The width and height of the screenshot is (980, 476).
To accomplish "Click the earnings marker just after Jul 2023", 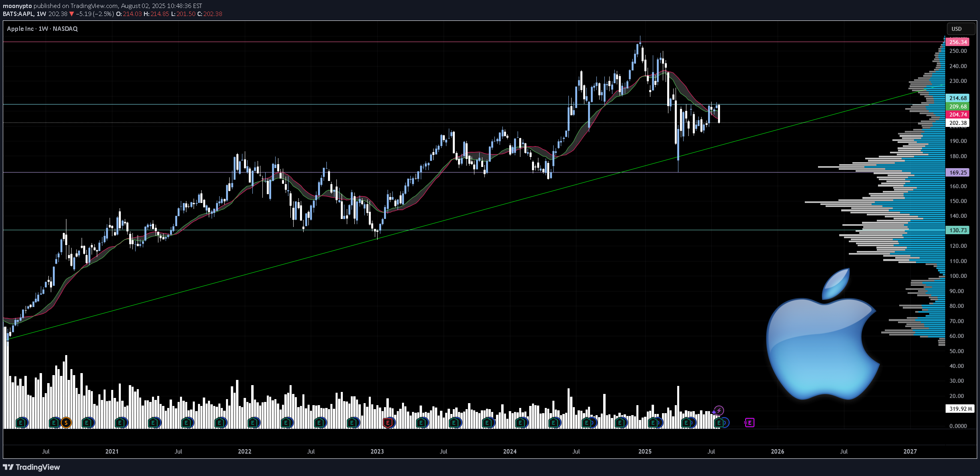I will [x=454, y=423].
